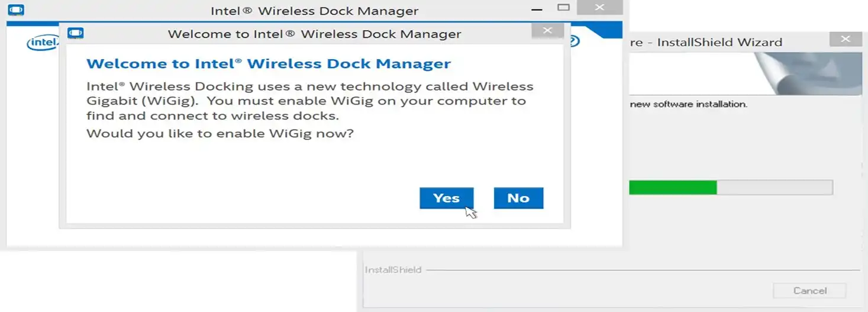Click the unfilled gray portion of the progress bar
Viewport: 868px width, 312px height.
tap(774, 188)
